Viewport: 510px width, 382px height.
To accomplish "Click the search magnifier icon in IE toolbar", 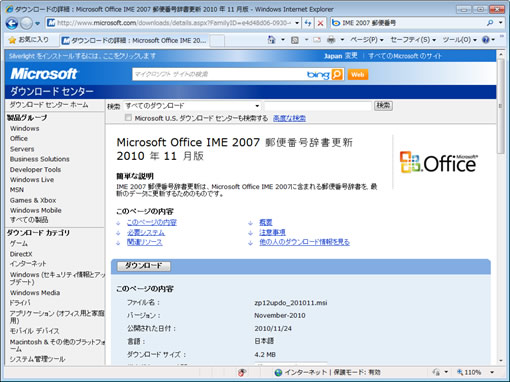I will click(x=490, y=23).
